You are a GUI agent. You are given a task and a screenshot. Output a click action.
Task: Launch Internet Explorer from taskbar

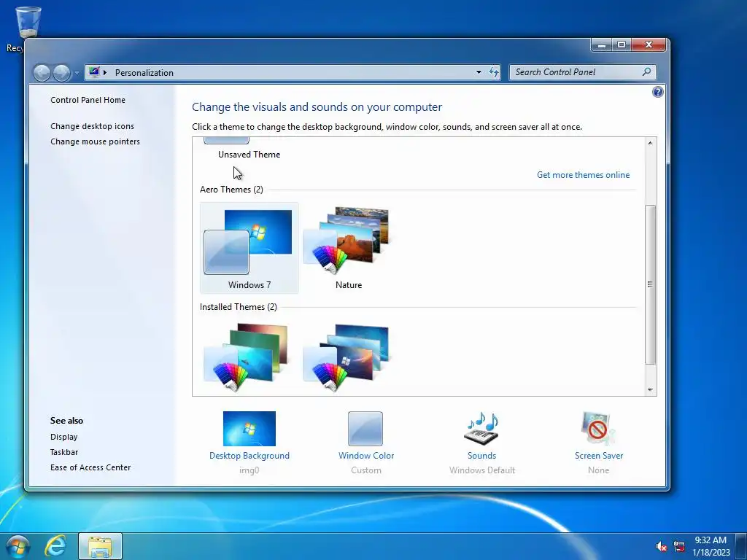coord(55,546)
